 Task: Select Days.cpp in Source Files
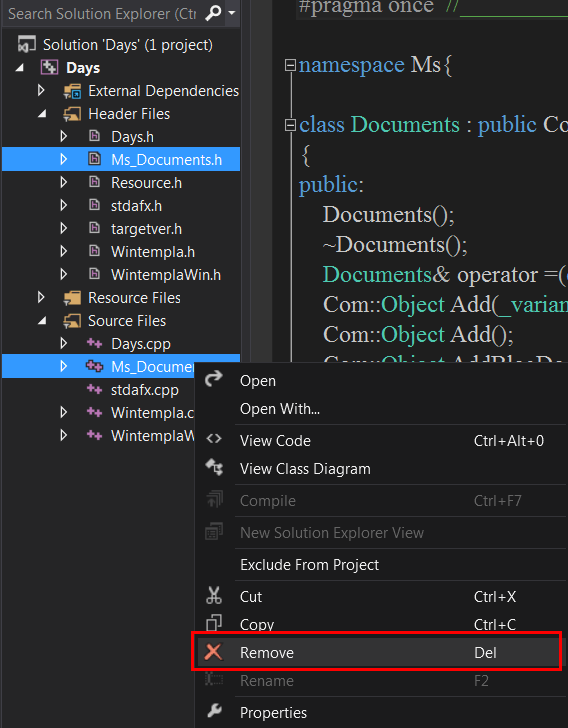click(x=141, y=344)
